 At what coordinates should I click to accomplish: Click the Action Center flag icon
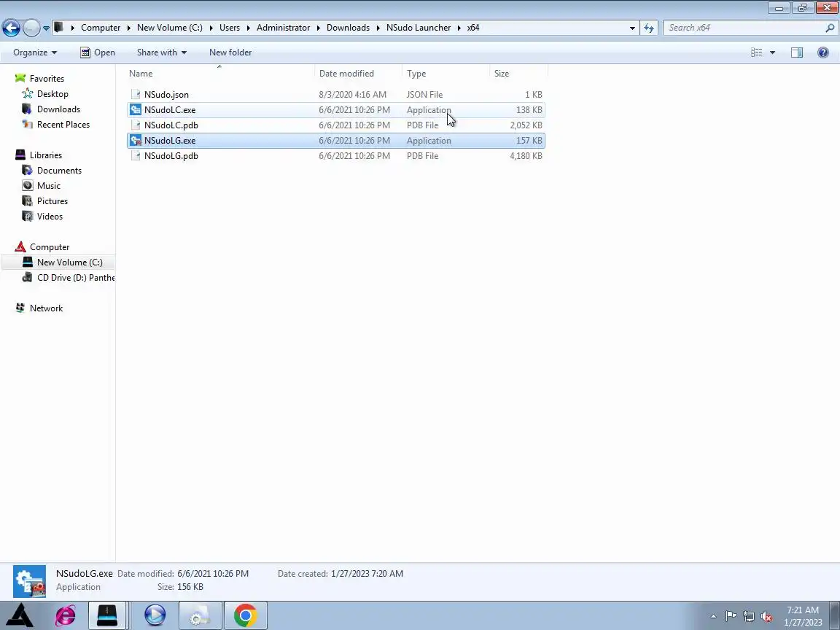click(x=731, y=617)
